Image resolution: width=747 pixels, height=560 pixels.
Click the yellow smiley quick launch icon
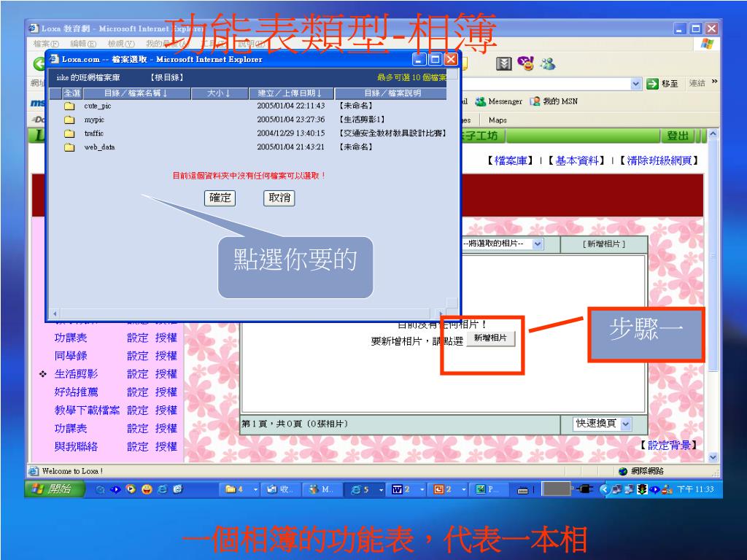(x=146, y=489)
